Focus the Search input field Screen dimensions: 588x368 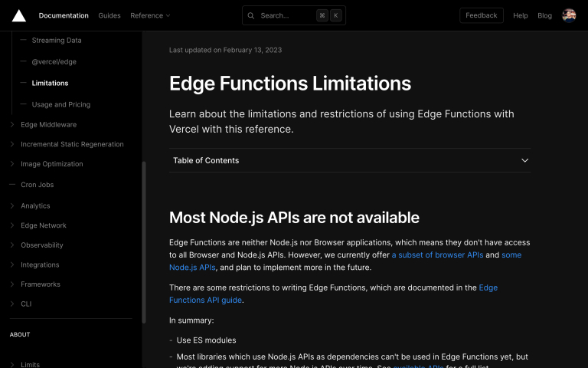[x=294, y=15]
